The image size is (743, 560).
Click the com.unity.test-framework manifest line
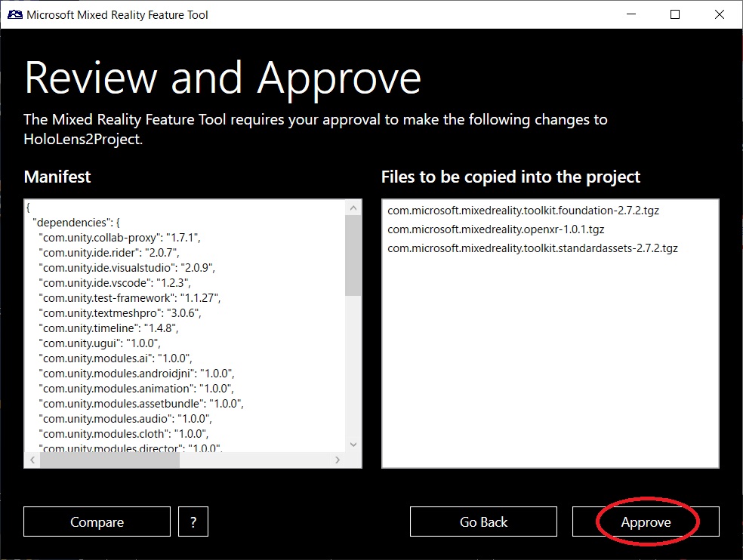tap(129, 298)
